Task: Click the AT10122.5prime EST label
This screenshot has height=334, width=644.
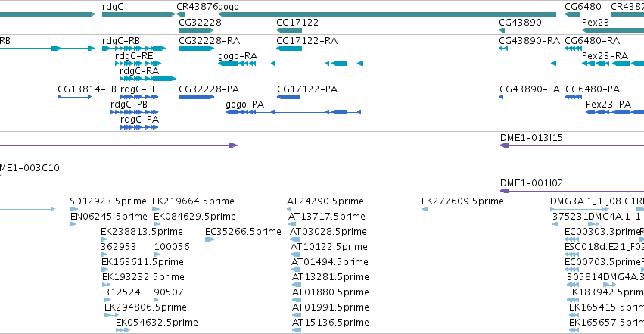Action: point(329,247)
